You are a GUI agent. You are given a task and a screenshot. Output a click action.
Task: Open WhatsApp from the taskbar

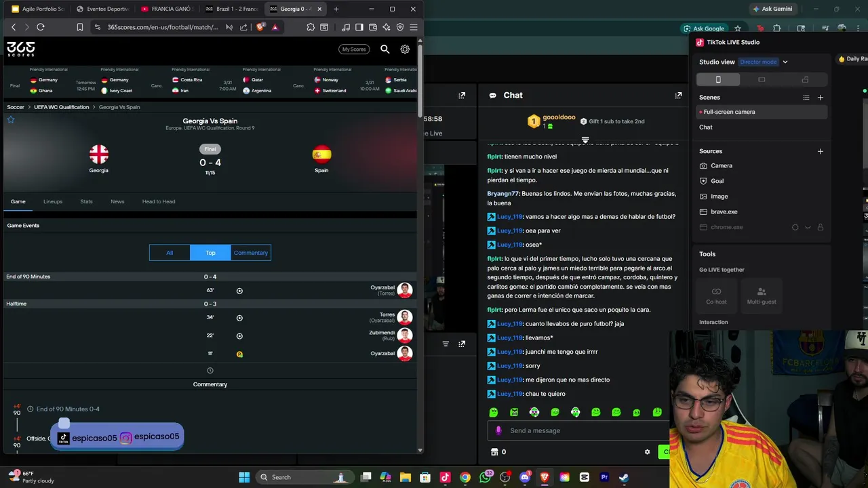485,477
